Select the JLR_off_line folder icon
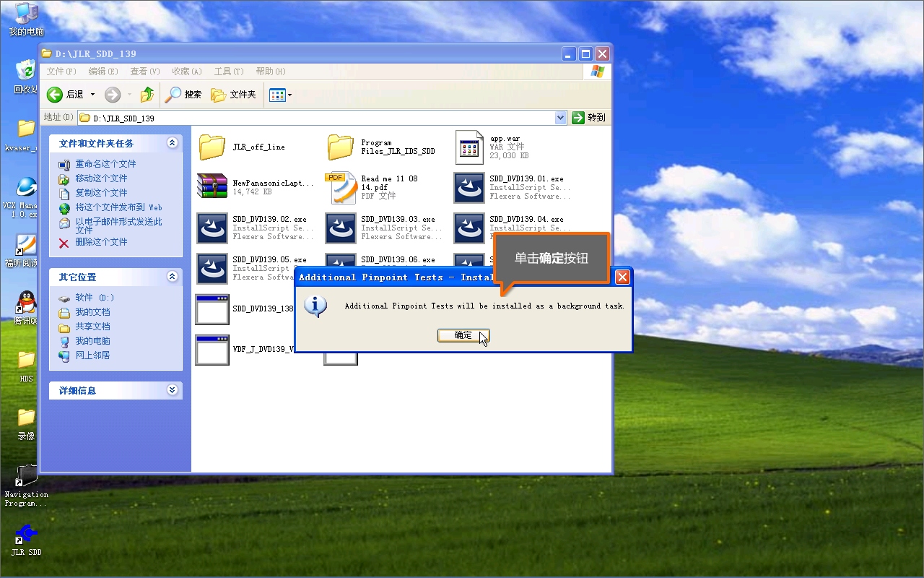The image size is (924, 578). point(212,147)
